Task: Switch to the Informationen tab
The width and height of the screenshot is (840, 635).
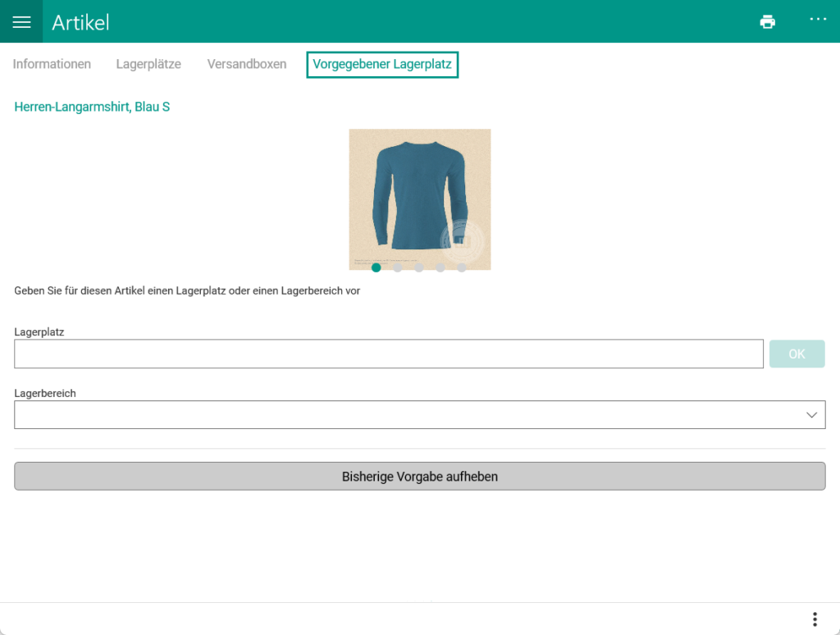Action: (x=52, y=64)
